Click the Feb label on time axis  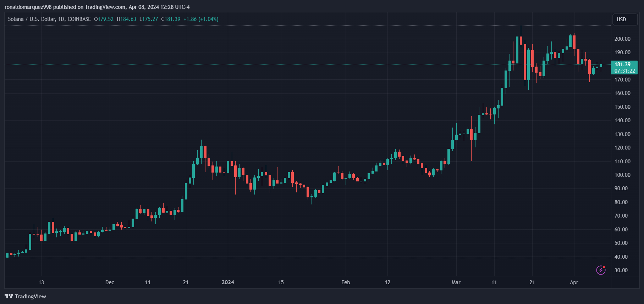pos(346,282)
